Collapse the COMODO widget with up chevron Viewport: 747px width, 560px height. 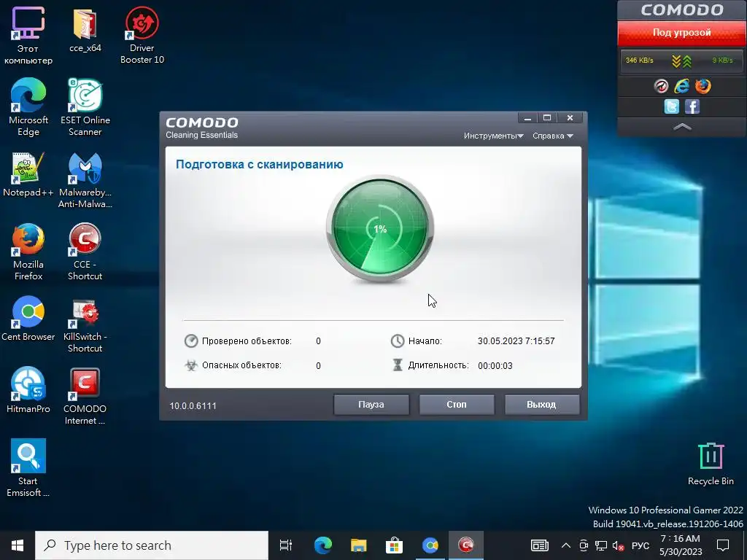(x=682, y=127)
